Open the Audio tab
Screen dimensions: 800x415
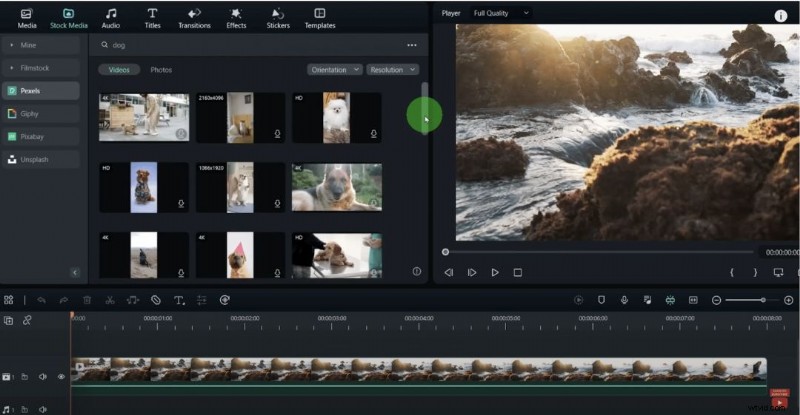click(x=111, y=18)
